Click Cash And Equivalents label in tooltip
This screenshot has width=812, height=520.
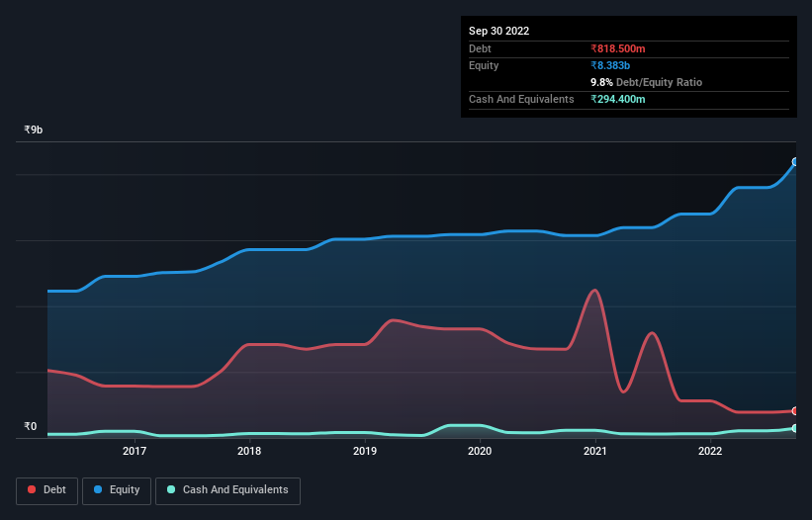click(521, 99)
